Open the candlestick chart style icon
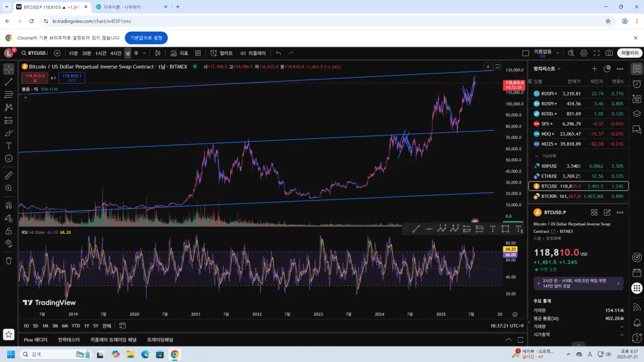Viewport: 644px width, 362px height. [x=158, y=53]
